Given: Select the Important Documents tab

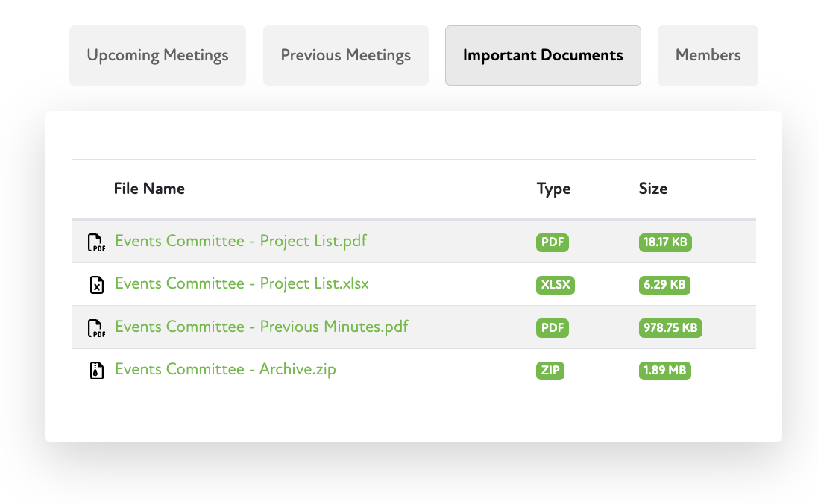Looking at the screenshot, I should pyautogui.click(x=543, y=55).
